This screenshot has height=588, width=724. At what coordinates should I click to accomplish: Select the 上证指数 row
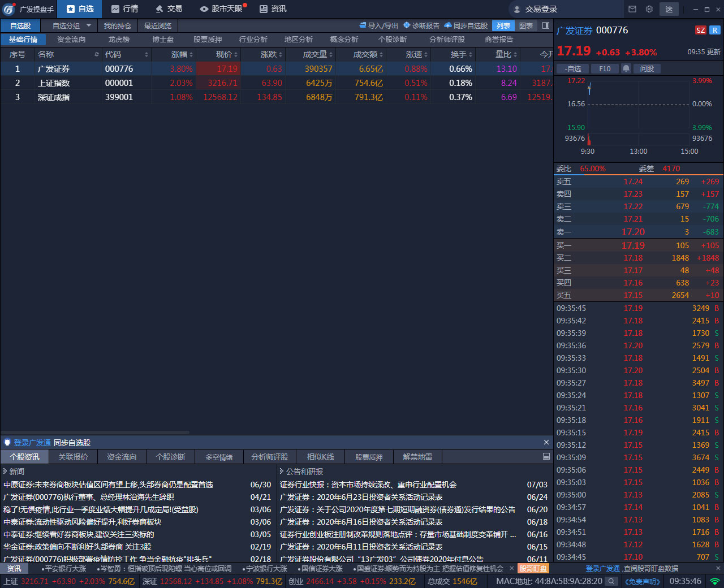pyautogui.click(x=276, y=83)
